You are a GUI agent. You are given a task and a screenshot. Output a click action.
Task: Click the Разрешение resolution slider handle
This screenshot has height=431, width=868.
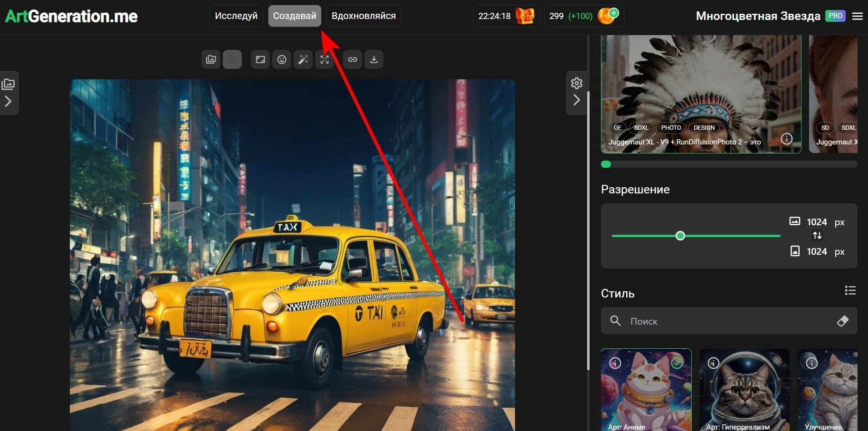pyautogui.click(x=680, y=236)
